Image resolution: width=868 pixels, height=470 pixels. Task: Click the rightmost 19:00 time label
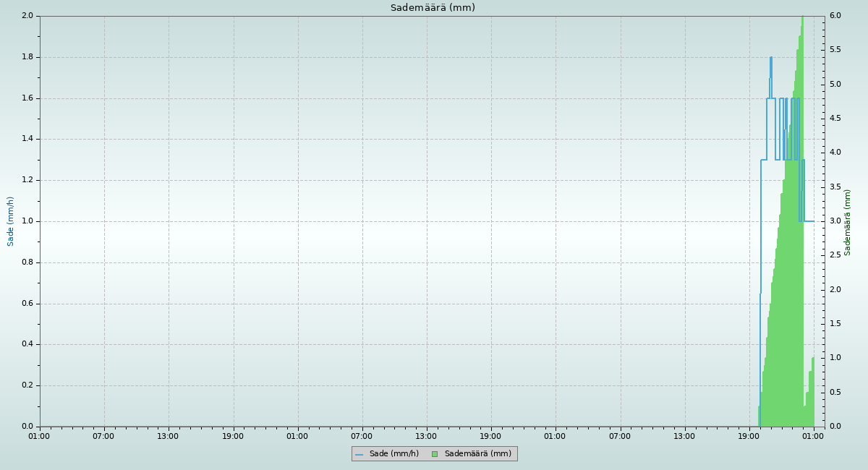[749, 436]
